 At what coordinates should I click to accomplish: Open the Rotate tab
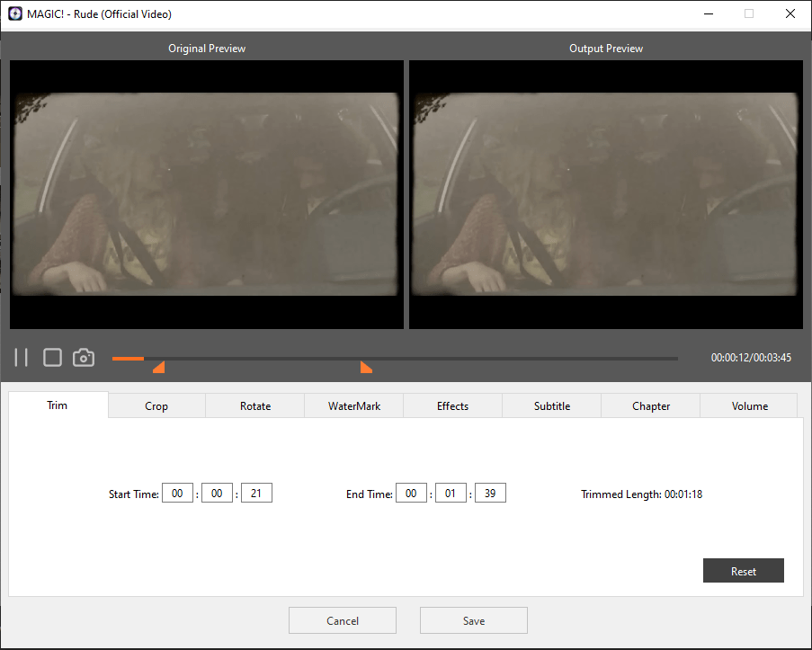coord(255,406)
